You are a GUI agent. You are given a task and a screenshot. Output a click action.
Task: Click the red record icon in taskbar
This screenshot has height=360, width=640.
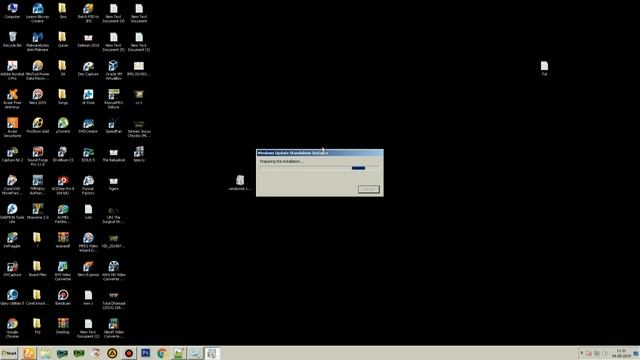[x=129, y=353]
